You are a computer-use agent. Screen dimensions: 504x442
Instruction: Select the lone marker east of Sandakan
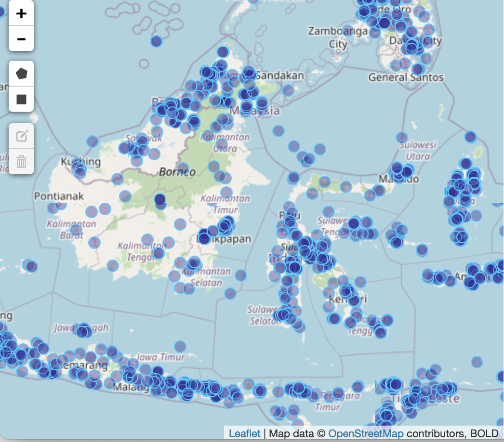(288, 91)
